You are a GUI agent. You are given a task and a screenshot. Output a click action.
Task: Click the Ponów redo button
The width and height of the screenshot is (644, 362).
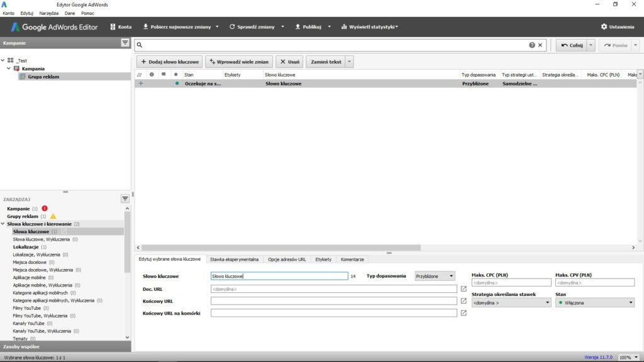coord(616,45)
